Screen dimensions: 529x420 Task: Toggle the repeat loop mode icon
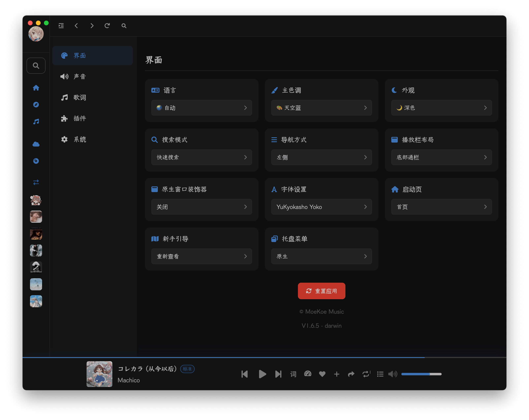point(366,374)
